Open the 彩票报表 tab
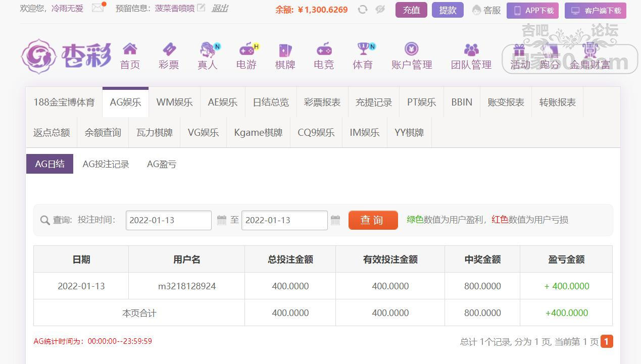The width and height of the screenshot is (641, 364). 322,102
